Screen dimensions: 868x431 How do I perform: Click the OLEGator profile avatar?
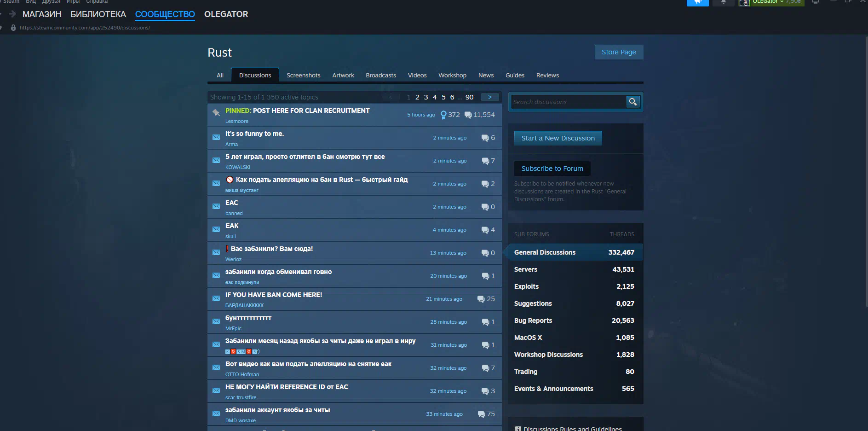pos(744,3)
